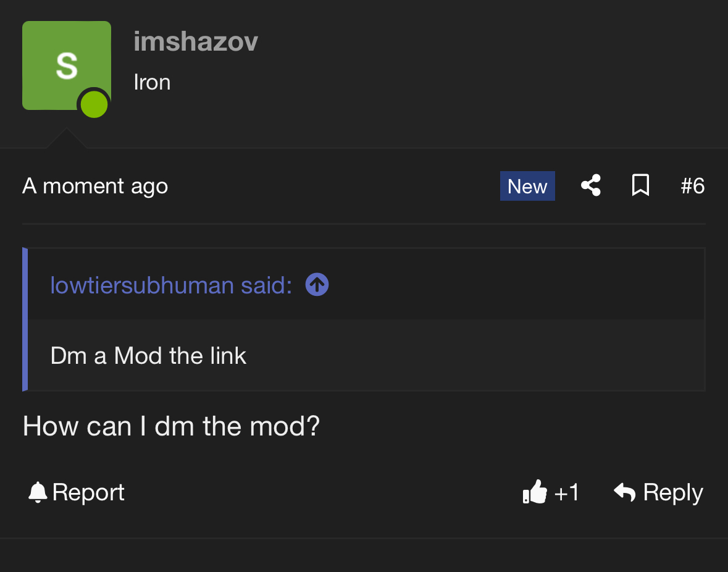Bookmark this post with the bookmark icon

640,186
